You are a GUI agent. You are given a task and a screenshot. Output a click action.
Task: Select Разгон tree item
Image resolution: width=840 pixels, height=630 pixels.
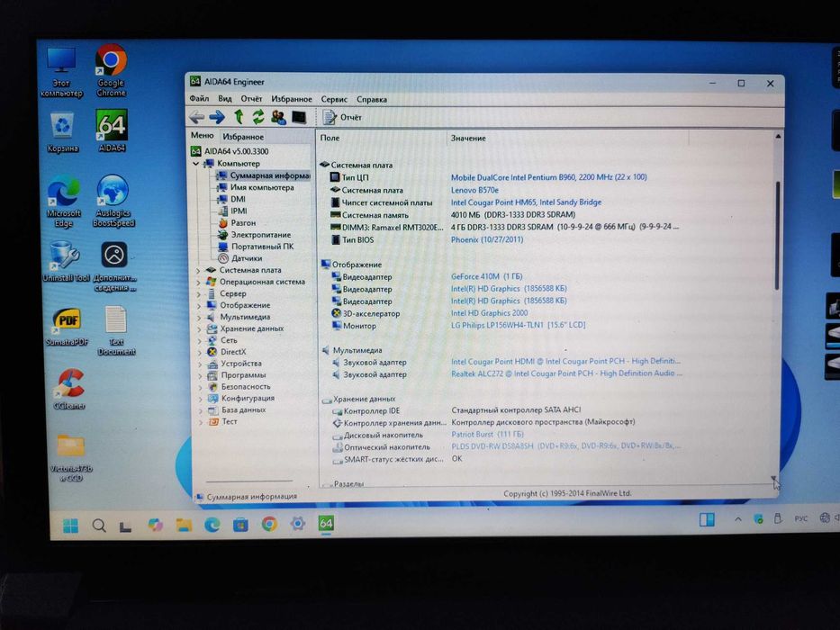coord(237,222)
